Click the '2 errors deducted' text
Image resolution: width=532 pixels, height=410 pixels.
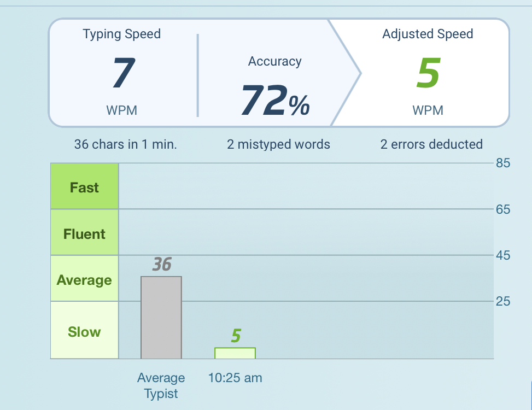[431, 145]
